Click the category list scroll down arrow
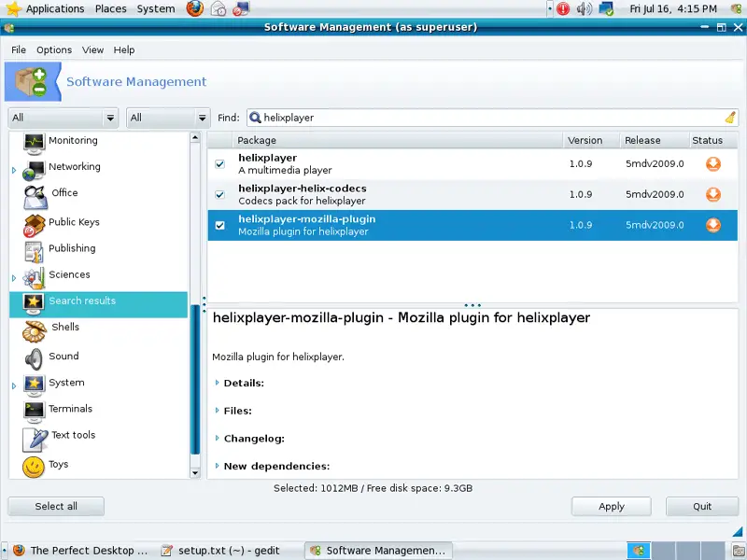This screenshot has height=560, width=747. [x=195, y=473]
